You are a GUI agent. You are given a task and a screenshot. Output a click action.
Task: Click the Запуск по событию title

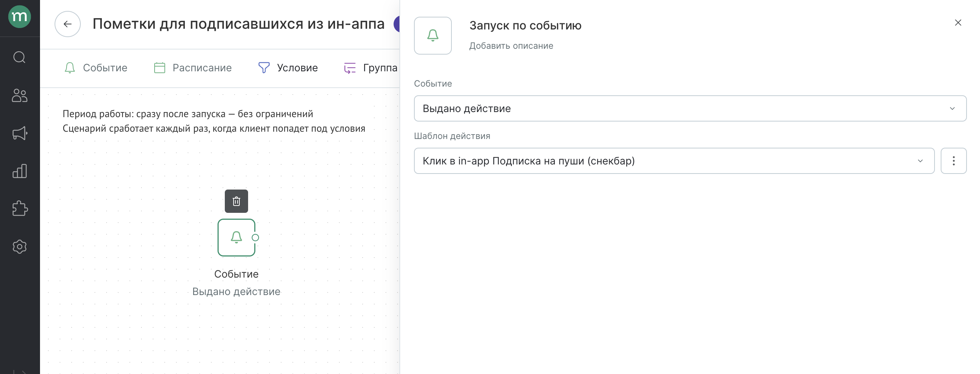click(x=525, y=25)
